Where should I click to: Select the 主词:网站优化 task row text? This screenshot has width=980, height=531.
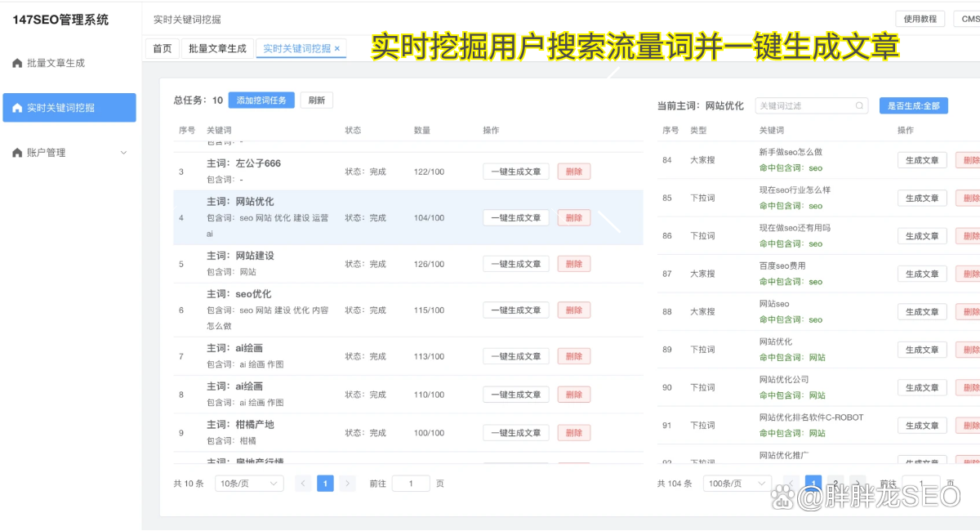coord(240,202)
